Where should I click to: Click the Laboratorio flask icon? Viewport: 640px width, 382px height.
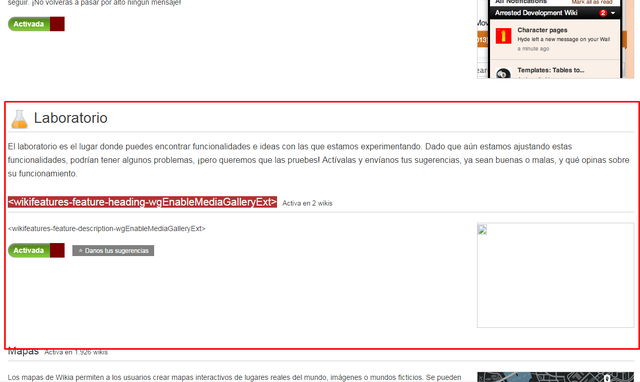19,119
